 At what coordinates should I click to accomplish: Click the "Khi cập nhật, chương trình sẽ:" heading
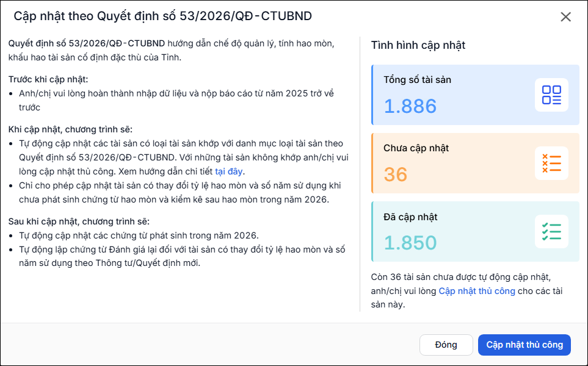click(70, 129)
